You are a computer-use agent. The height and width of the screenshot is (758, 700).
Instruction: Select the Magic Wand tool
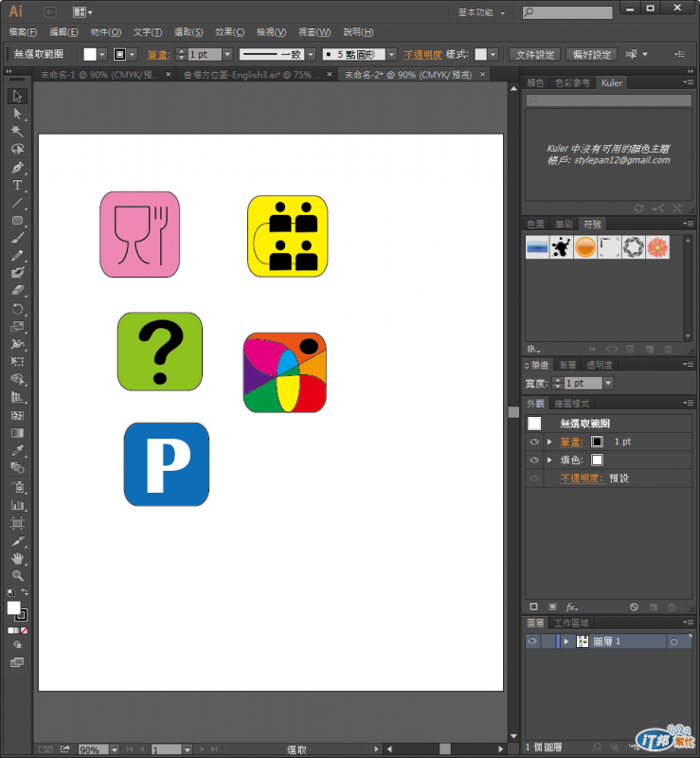pos(17,131)
